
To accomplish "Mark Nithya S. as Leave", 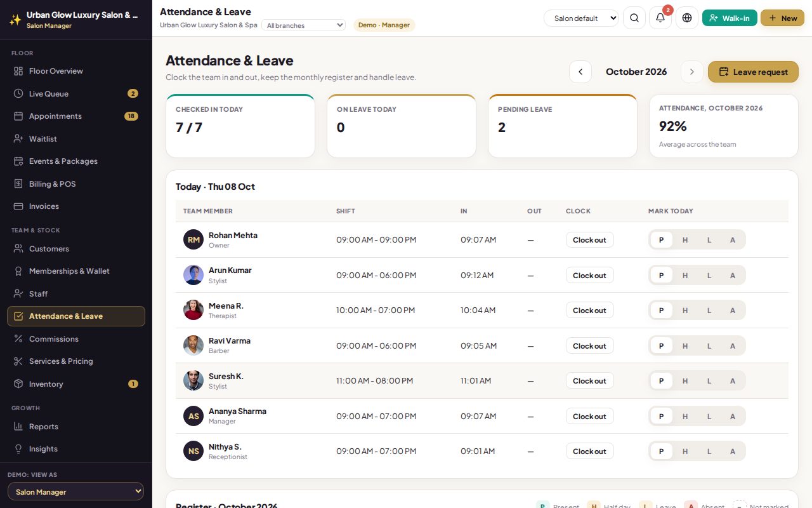I will 709,451.
